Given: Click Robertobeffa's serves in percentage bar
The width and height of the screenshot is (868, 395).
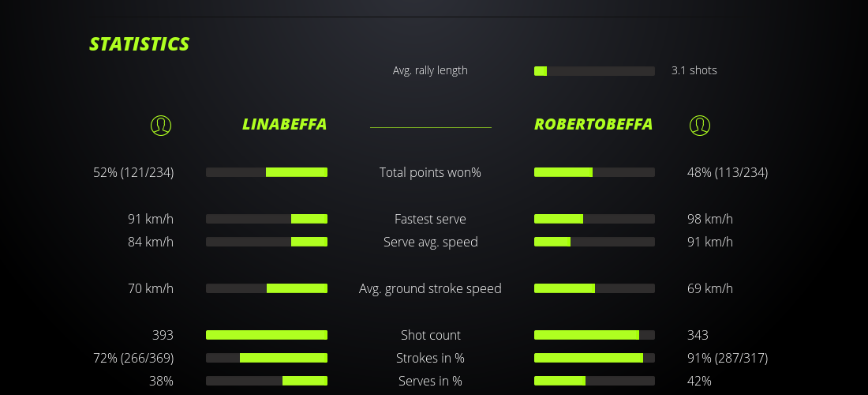Looking at the screenshot, I should click(594, 381).
